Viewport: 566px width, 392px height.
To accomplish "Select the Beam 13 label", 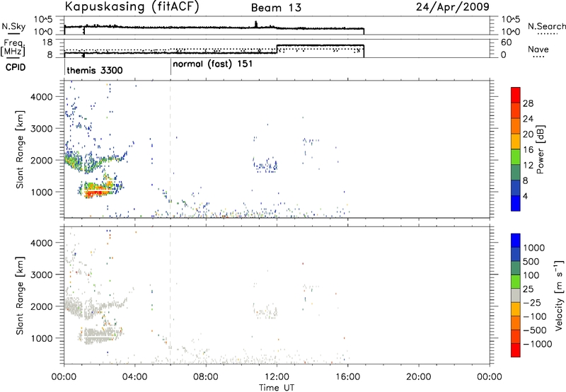I will pos(276,8).
